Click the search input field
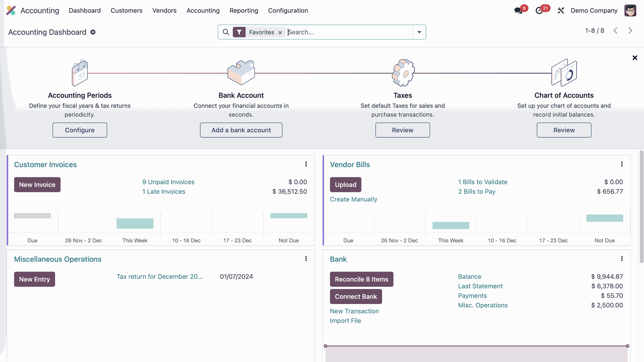644x362 pixels. click(x=350, y=32)
